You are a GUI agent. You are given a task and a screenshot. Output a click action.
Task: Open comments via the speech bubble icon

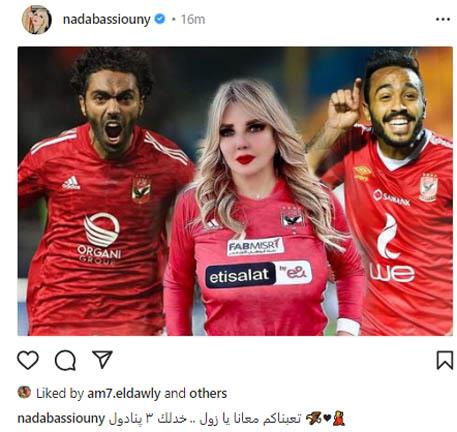tap(65, 360)
